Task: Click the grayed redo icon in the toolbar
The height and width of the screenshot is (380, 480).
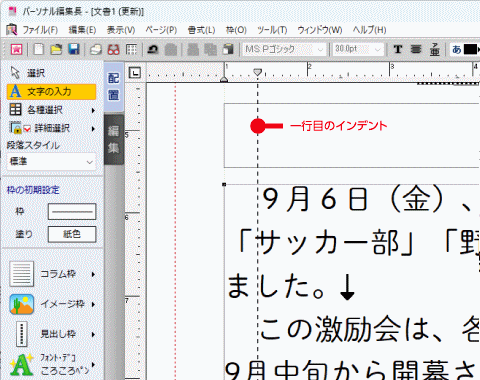Action: coord(171,49)
